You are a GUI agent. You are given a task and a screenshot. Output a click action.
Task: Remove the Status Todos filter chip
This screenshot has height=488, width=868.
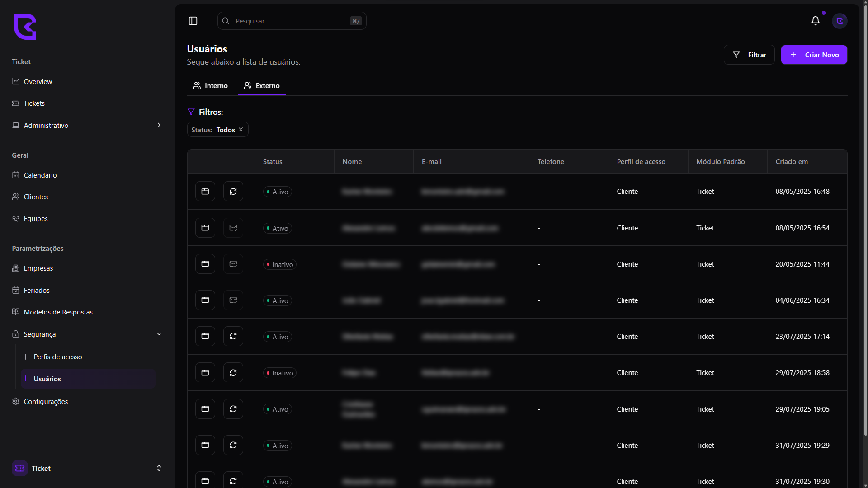click(x=241, y=130)
